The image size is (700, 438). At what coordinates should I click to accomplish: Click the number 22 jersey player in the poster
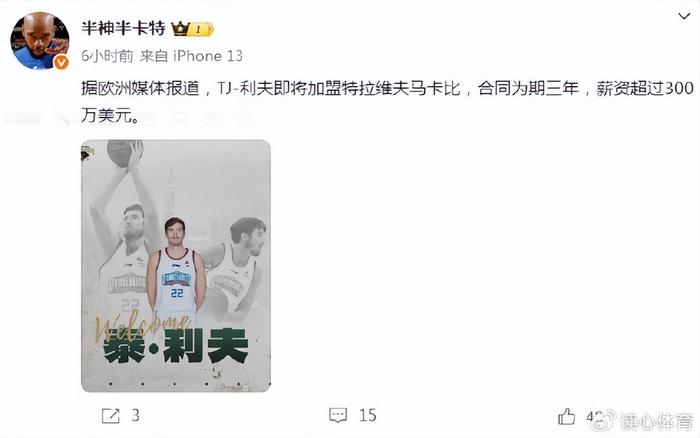176,266
